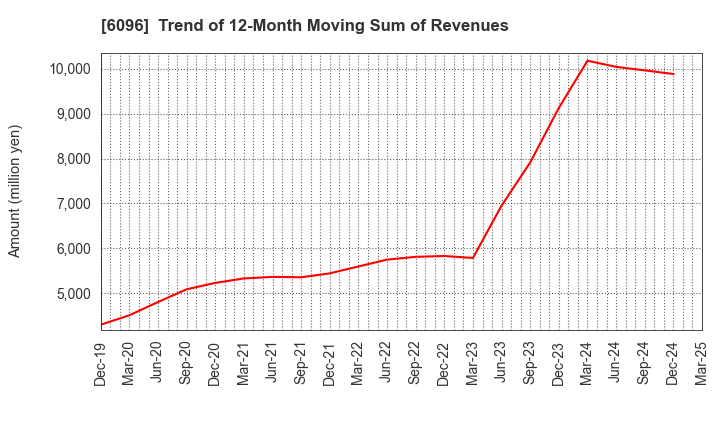
Task: Click the revenue line point at Sep-20
Action: pyautogui.click(x=187, y=289)
